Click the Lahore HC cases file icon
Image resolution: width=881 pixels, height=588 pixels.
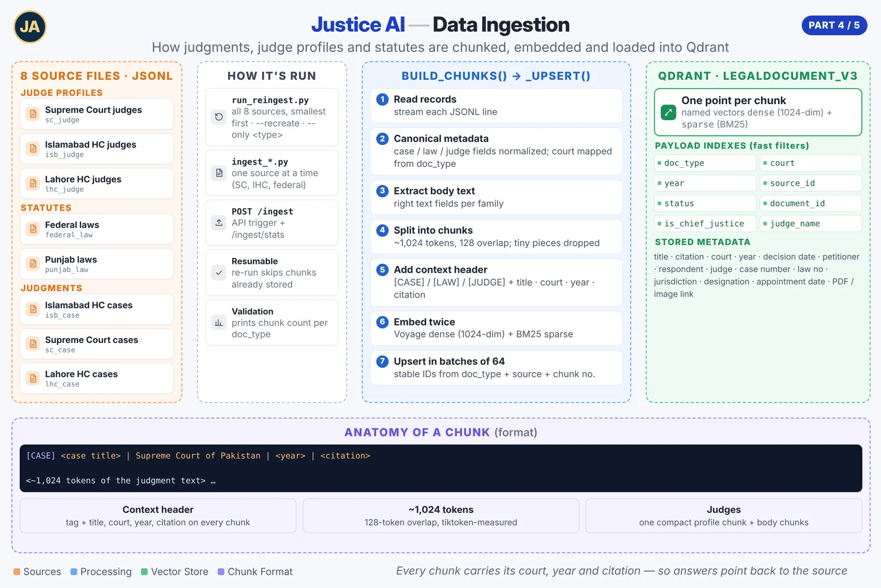[33, 378]
